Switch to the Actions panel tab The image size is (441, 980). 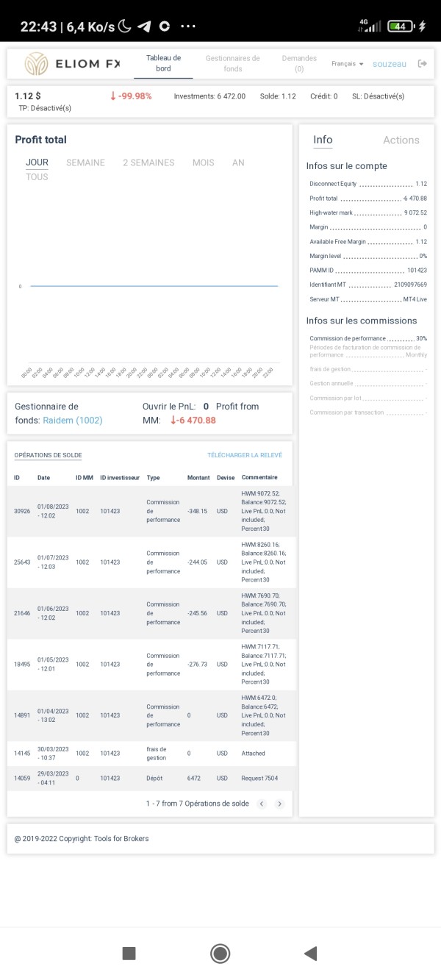[x=401, y=140]
